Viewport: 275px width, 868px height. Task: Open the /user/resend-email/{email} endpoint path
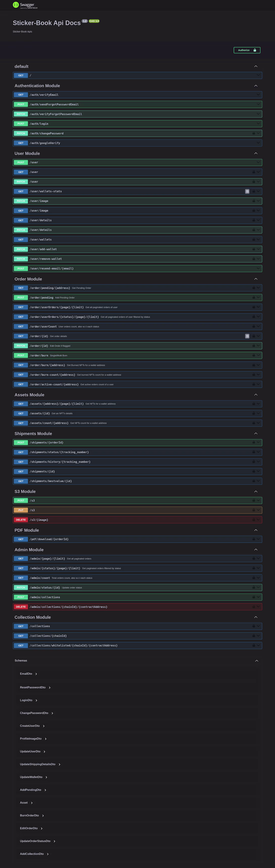point(52,268)
